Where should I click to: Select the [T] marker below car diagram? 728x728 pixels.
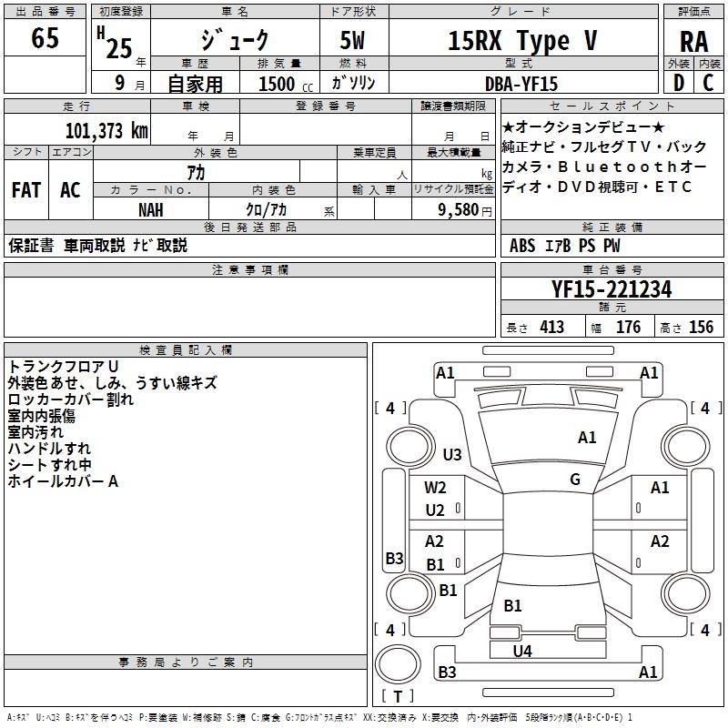coord(397,698)
